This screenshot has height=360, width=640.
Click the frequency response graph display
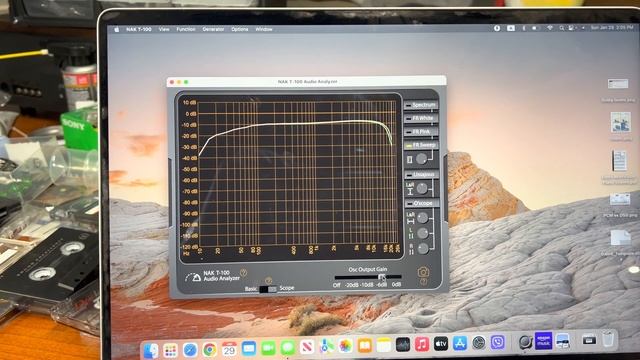tap(290, 176)
